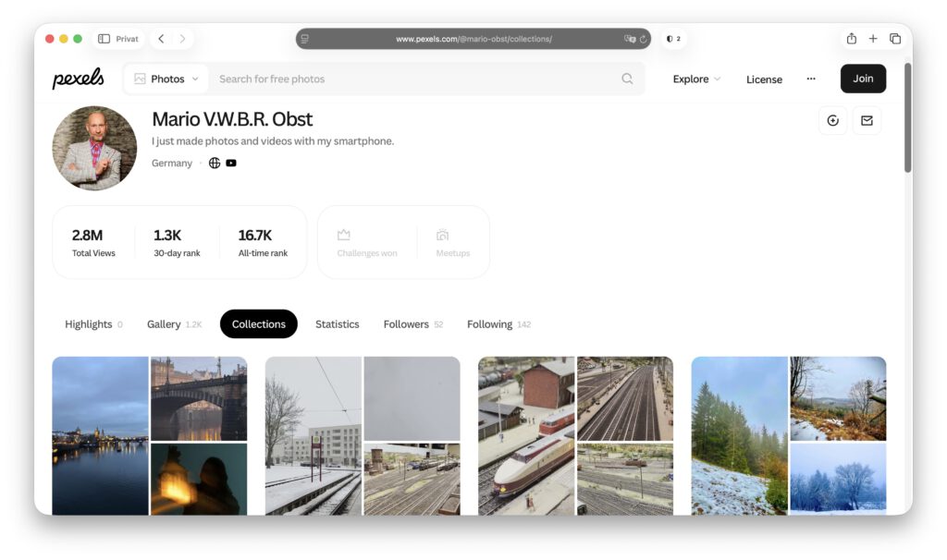Click the envelope message icon

(x=867, y=121)
